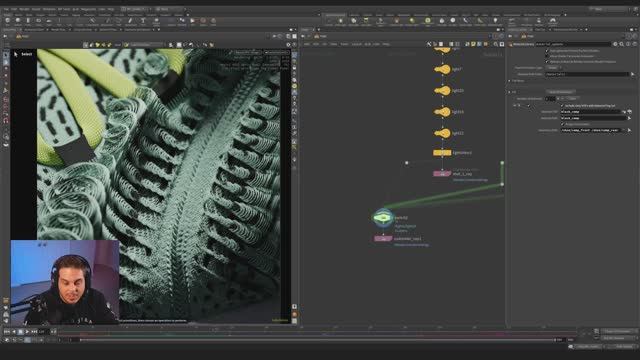Select the Torus shelf tool
Screen dimensions: 640x360
[39, 22]
